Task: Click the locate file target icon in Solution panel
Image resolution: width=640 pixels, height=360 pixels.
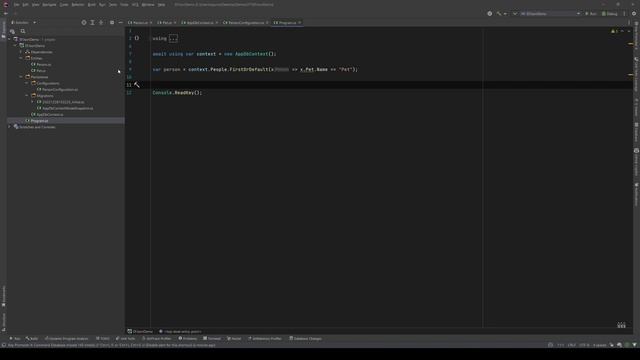Action: pyautogui.click(x=84, y=23)
